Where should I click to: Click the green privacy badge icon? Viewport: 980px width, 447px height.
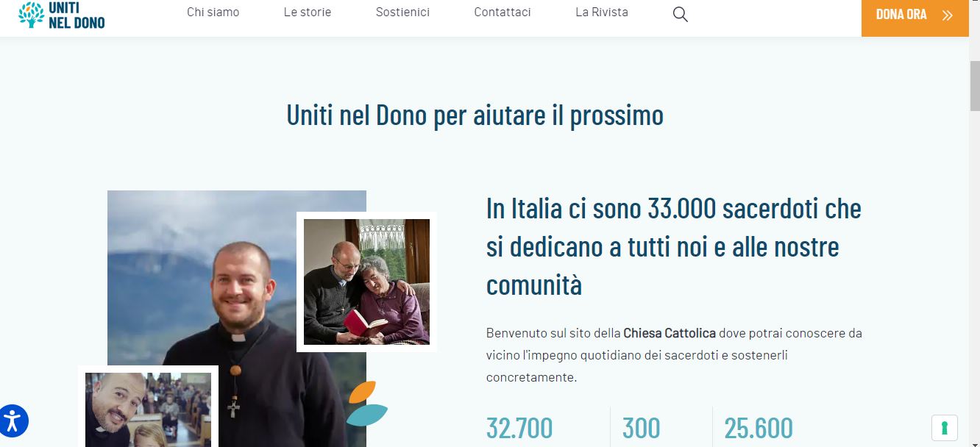[x=945, y=427]
